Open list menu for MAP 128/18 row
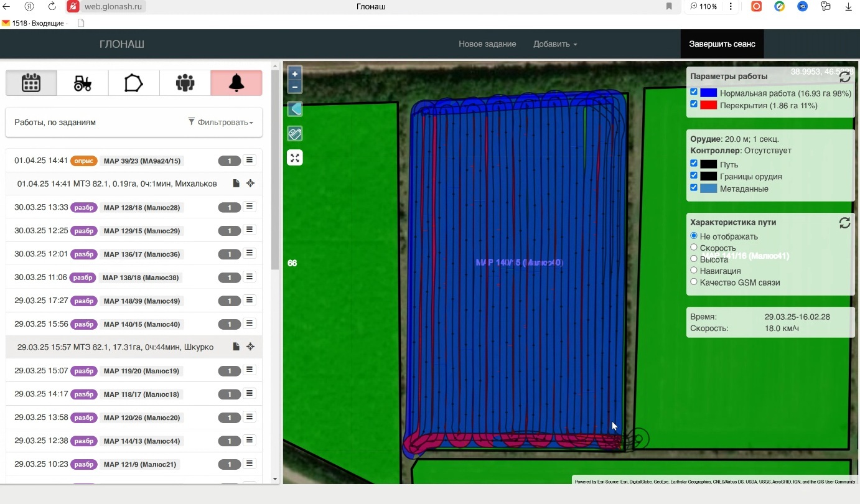Image resolution: width=860 pixels, height=504 pixels. 250,207
